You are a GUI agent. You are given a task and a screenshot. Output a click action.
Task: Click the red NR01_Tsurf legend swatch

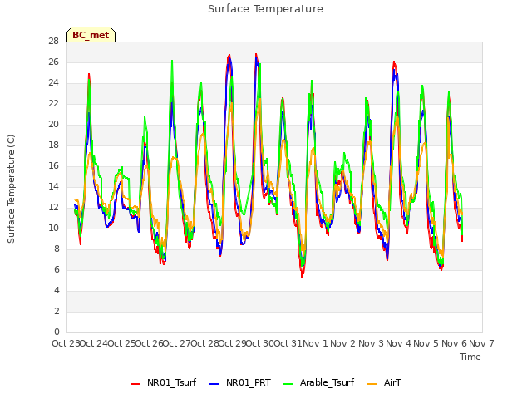tap(135, 384)
